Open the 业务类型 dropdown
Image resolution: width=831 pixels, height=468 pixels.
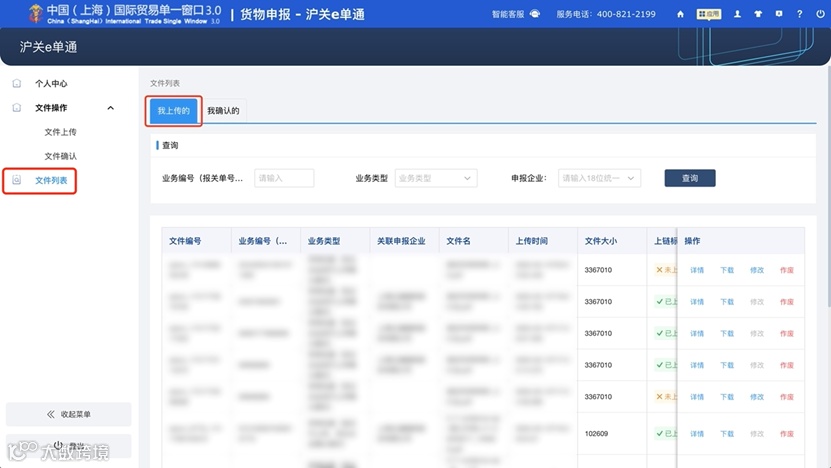click(436, 178)
